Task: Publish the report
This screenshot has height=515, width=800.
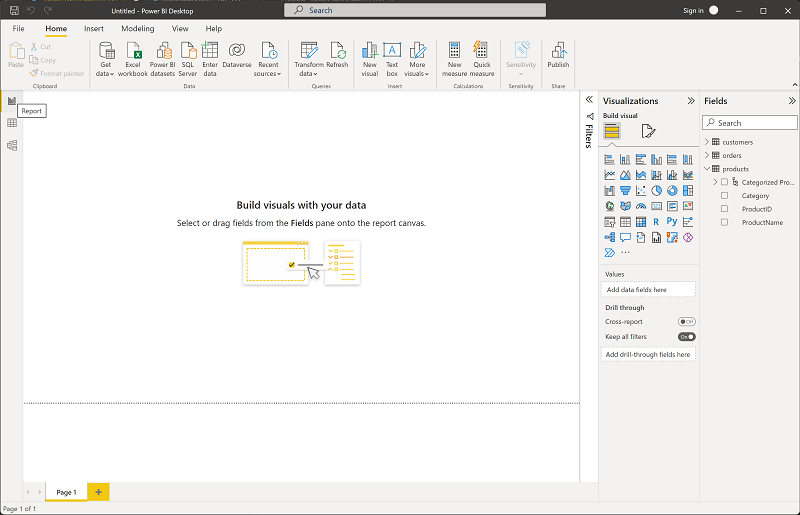Action: coord(558,55)
